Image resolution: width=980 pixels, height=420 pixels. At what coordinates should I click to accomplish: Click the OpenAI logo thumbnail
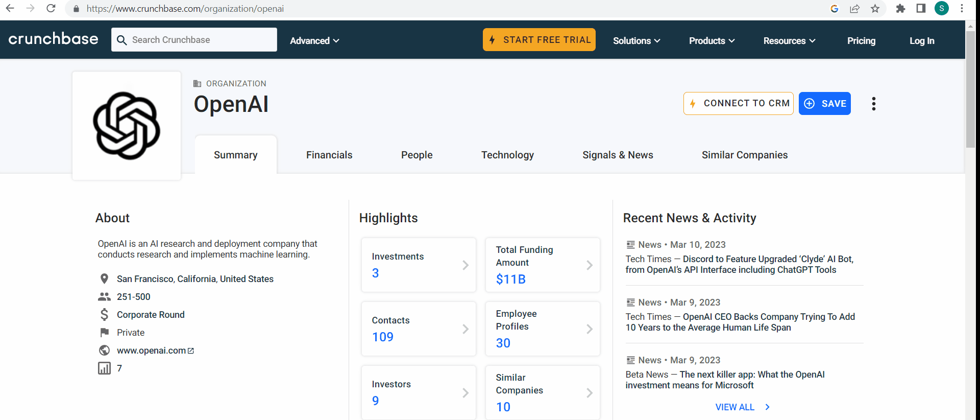pyautogui.click(x=127, y=126)
